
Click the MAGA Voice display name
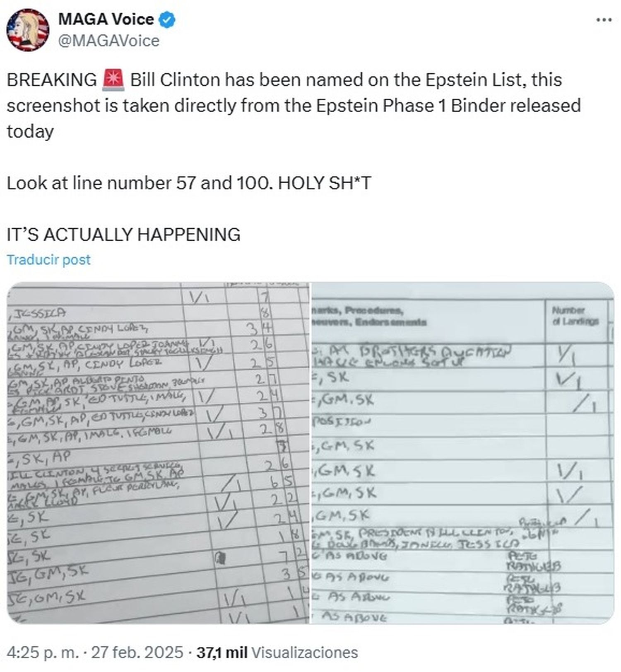point(106,19)
